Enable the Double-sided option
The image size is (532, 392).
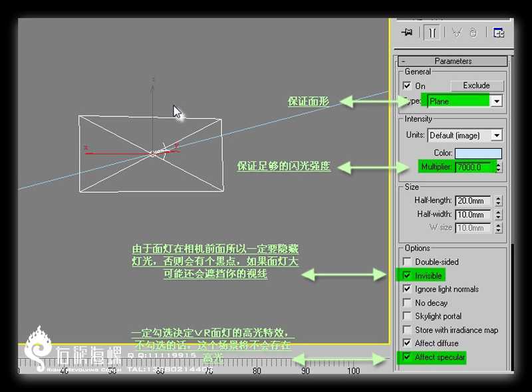point(406,262)
